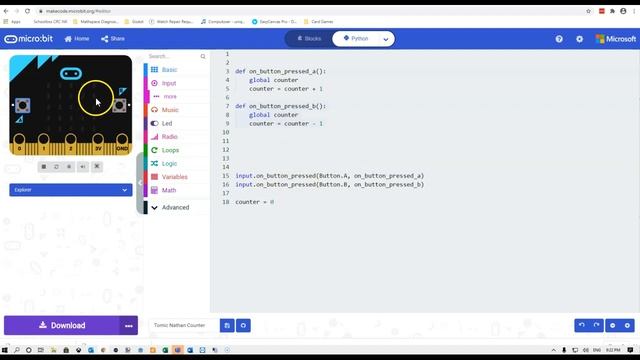Screen dimensions: 640x360
Task: Expand the Advanced toolbox section
Action: point(176,207)
